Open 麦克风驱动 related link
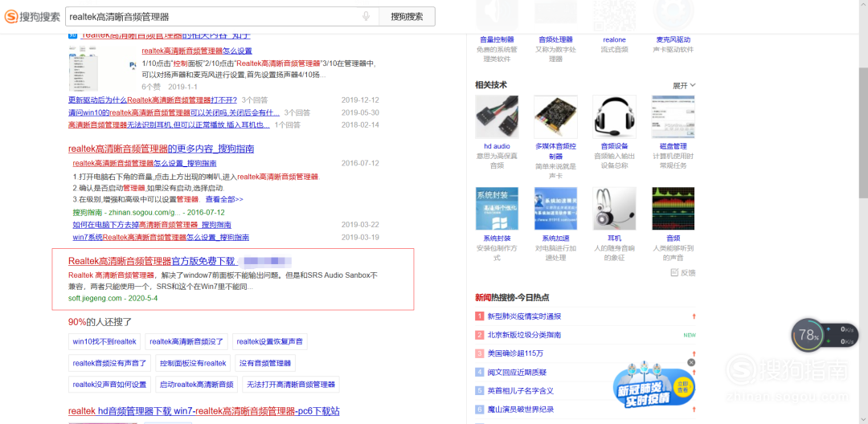 pos(674,40)
